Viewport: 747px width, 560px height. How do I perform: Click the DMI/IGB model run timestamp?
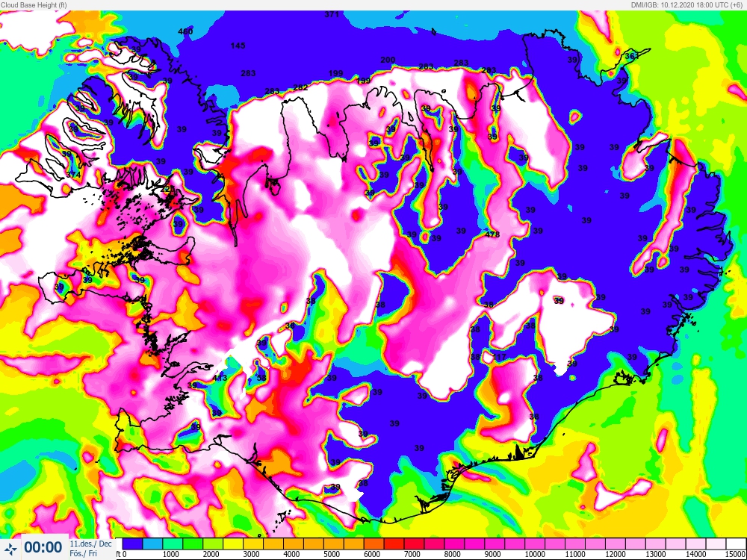(688, 5)
